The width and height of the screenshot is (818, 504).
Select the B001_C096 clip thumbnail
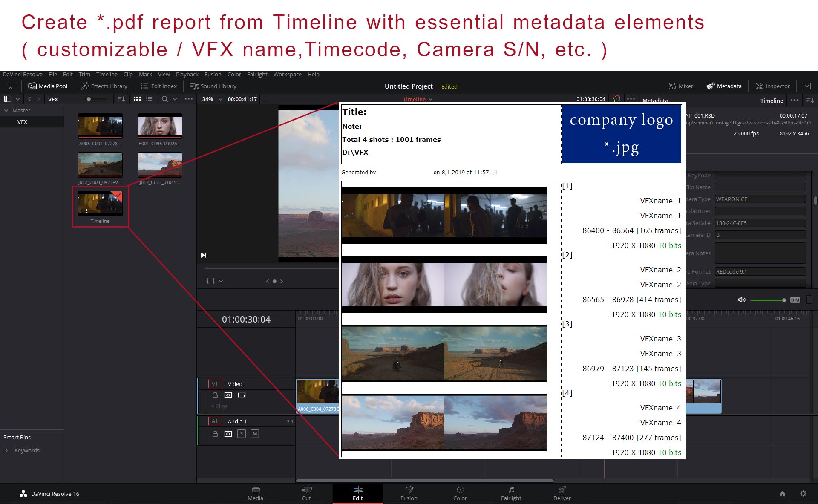[x=160, y=126]
